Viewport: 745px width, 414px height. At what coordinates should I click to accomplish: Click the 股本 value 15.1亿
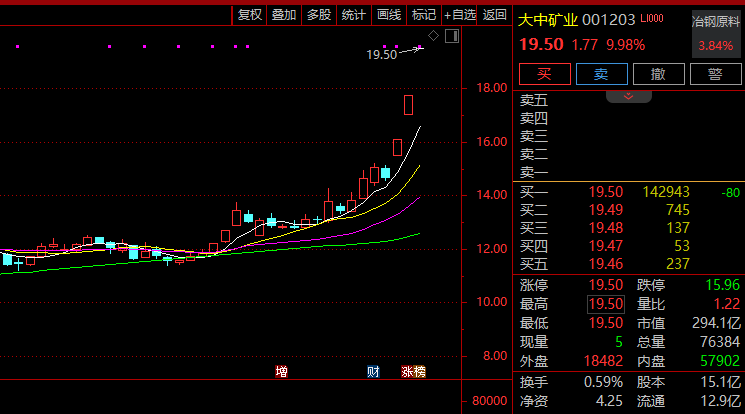pyautogui.click(x=720, y=382)
